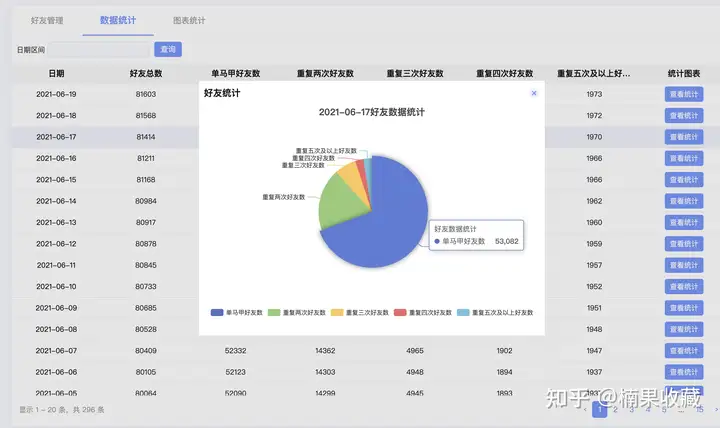Click the 重复两次好友数 column header
The width and height of the screenshot is (720, 428).
point(325,73)
